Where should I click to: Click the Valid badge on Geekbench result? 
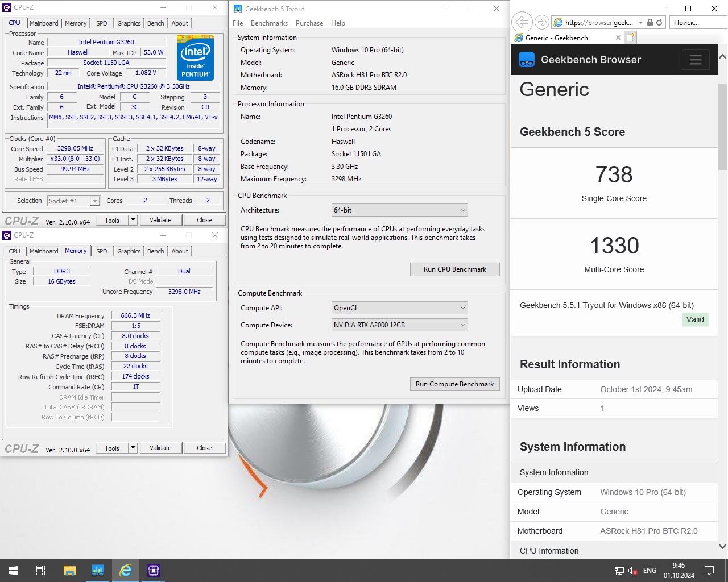tap(695, 319)
